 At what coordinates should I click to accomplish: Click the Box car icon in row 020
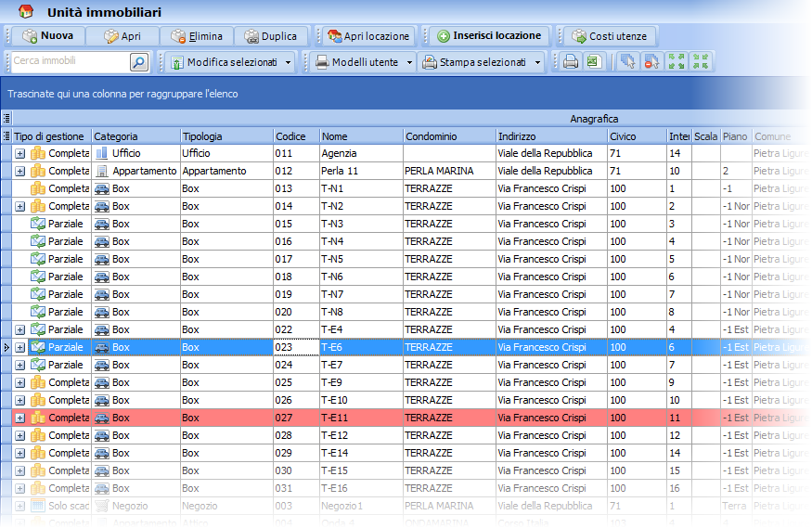[x=102, y=312]
